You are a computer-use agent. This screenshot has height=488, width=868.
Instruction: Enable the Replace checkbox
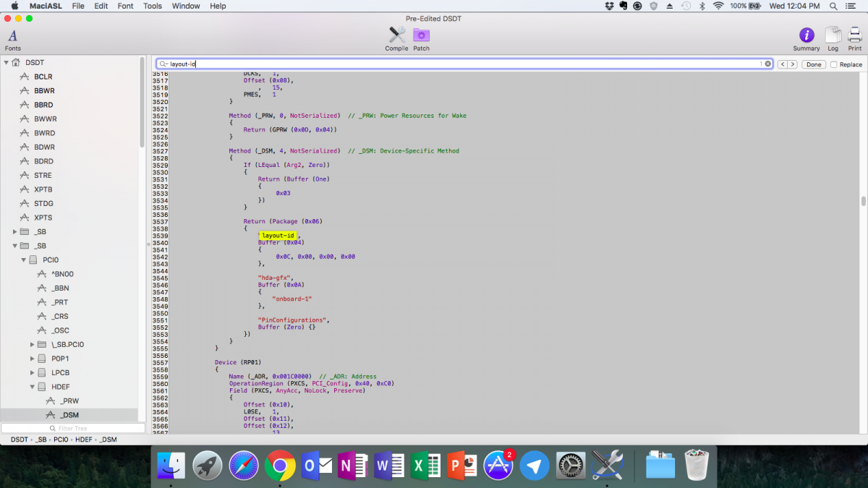(834, 64)
